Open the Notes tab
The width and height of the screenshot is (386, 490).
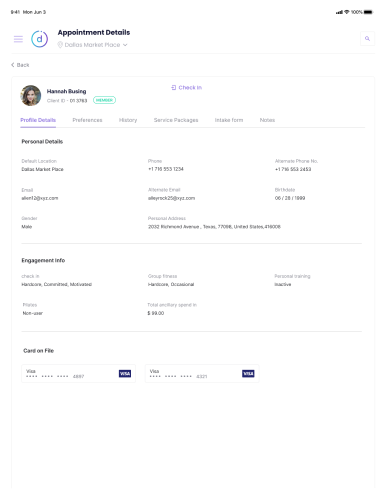coord(267,120)
